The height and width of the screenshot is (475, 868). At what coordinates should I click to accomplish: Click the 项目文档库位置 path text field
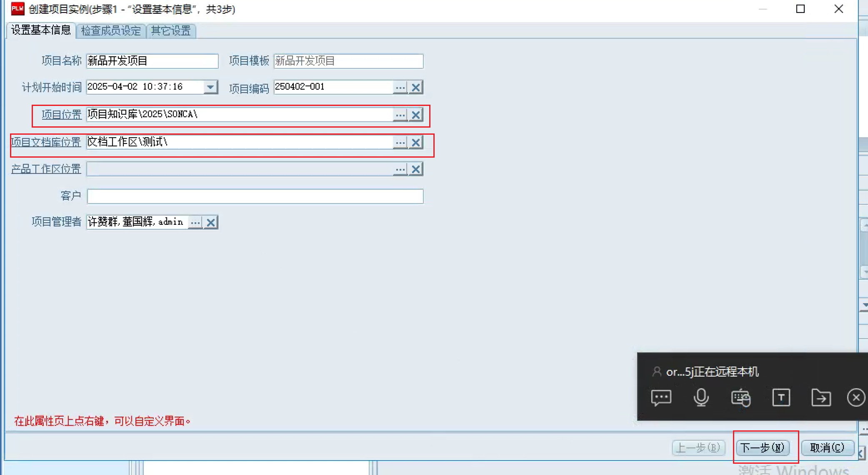tap(240, 142)
